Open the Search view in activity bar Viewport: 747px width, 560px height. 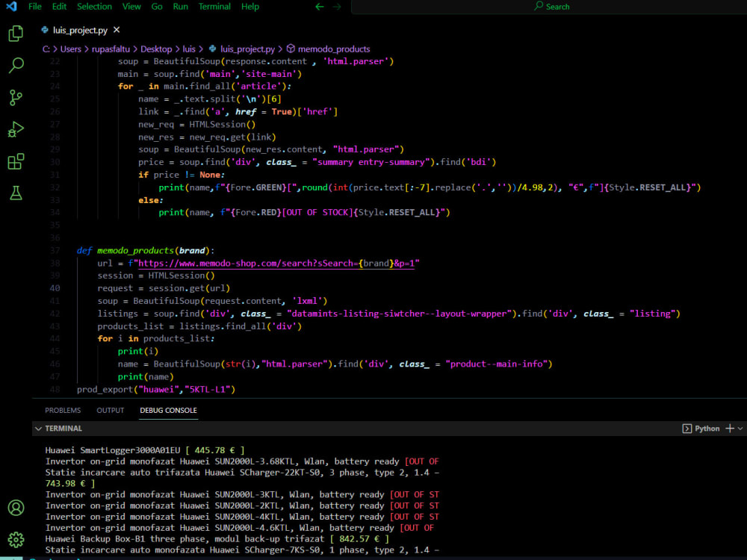click(x=16, y=65)
